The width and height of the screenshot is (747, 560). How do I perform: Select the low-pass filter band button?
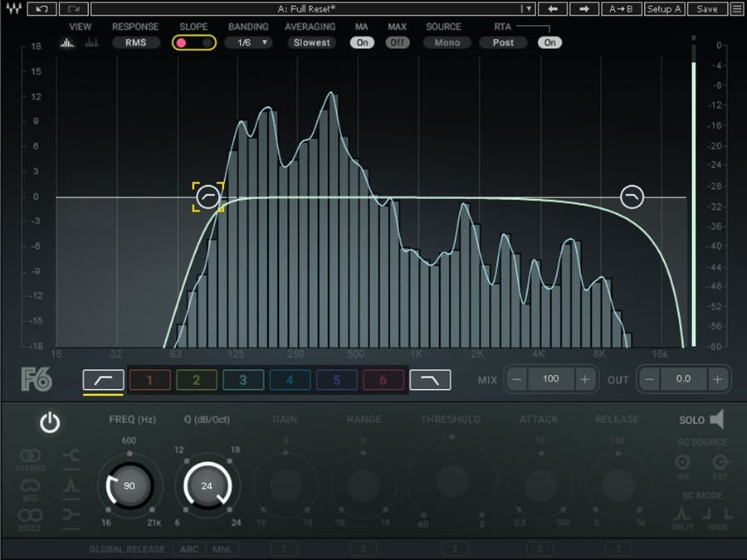click(x=430, y=380)
